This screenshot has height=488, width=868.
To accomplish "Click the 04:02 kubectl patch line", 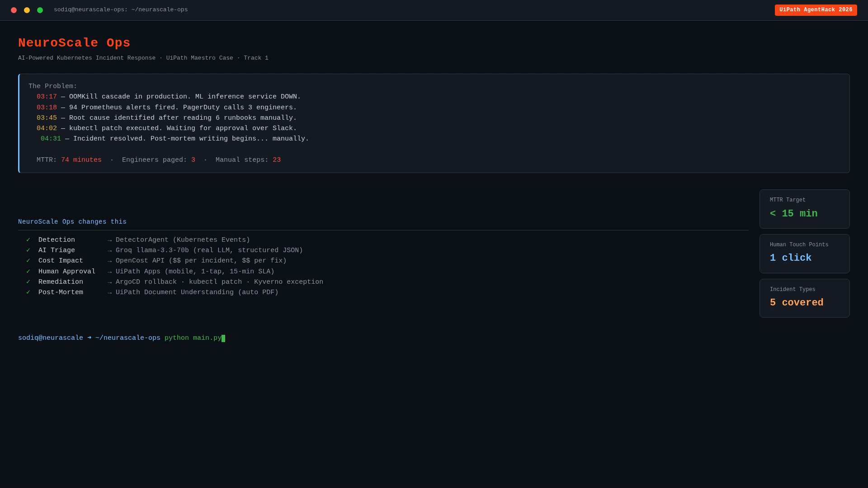I will tap(167, 128).
